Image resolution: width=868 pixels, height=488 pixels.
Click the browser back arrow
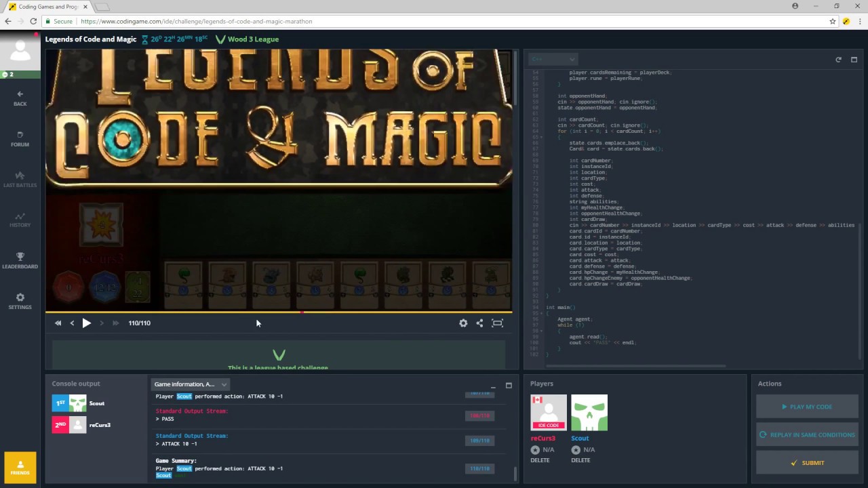pos(8,21)
